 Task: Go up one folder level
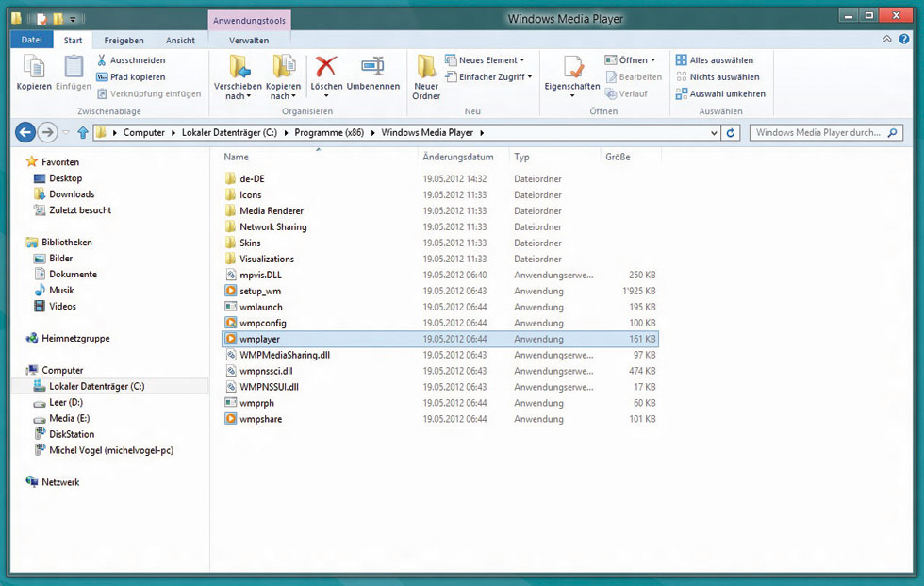coord(83,133)
